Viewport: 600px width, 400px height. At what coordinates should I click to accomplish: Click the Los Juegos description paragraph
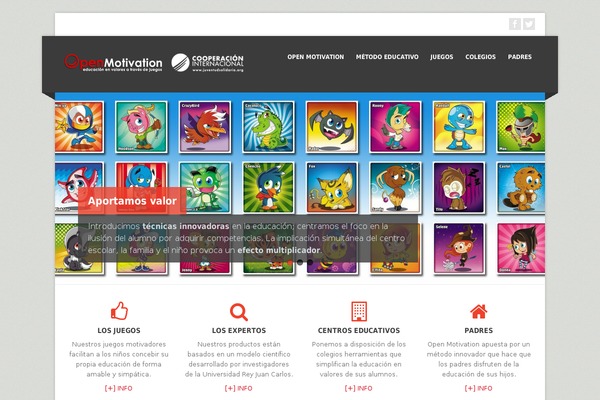pyautogui.click(x=119, y=359)
